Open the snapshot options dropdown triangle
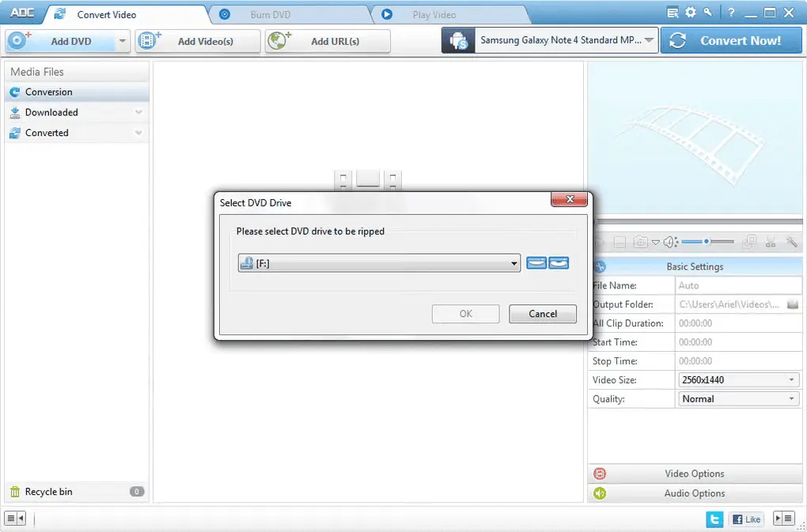 [x=655, y=242]
